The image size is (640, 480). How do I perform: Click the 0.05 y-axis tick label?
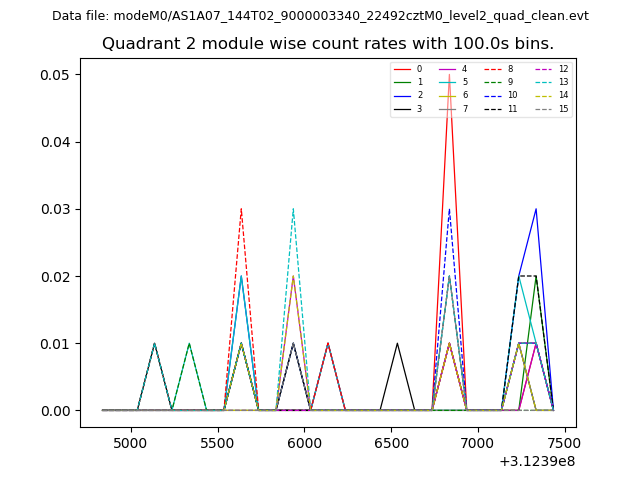[x=55, y=75]
